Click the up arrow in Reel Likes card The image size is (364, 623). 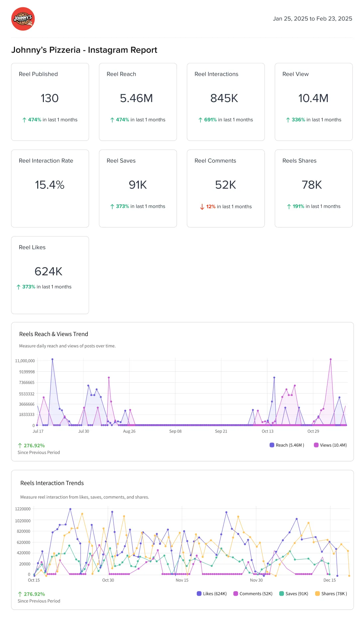19,287
